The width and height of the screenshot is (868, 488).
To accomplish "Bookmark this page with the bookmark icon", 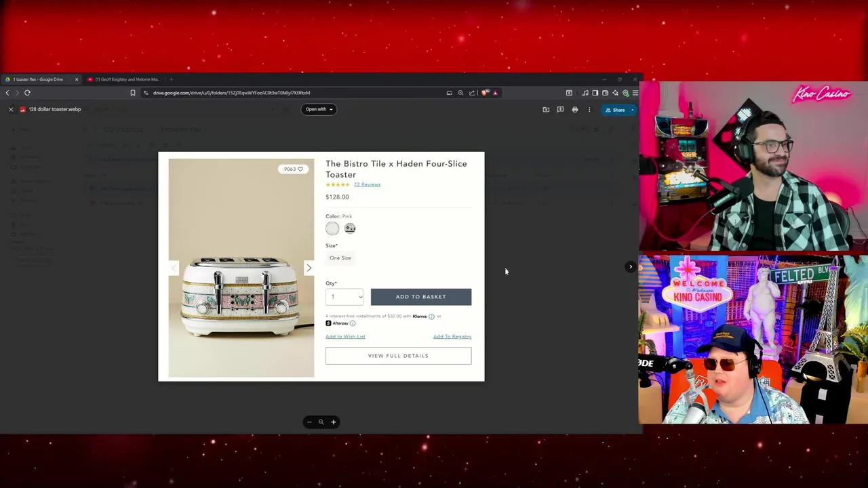I will tap(133, 93).
